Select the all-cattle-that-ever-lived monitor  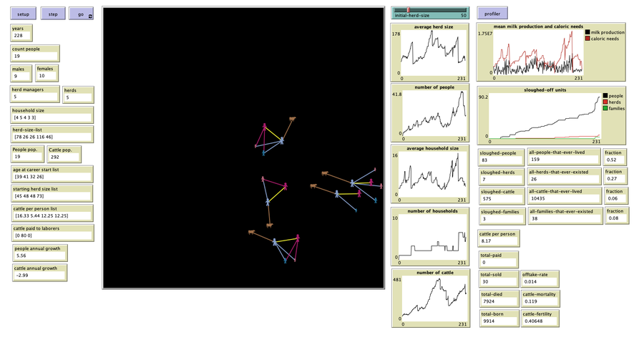click(x=564, y=195)
